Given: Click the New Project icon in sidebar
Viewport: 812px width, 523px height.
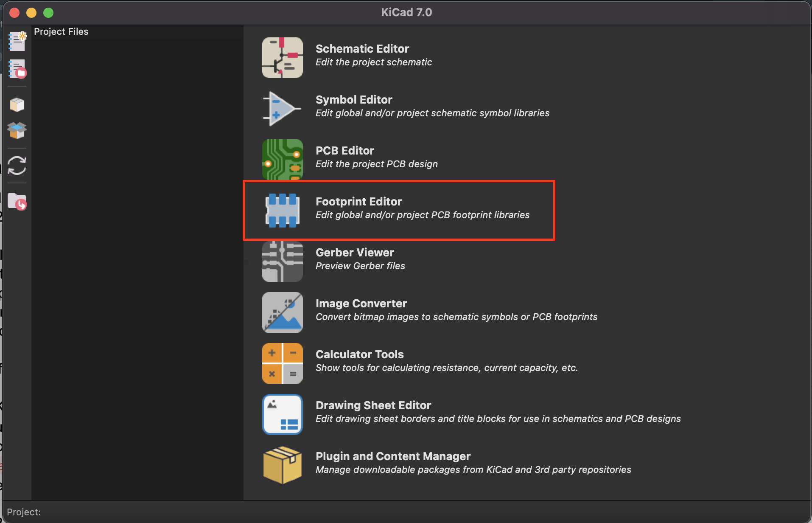Looking at the screenshot, I should (17, 41).
